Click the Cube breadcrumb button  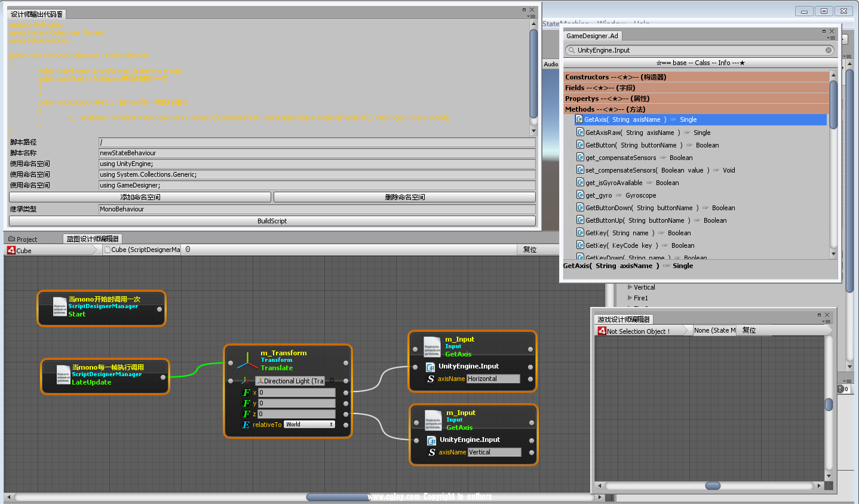tap(51, 250)
